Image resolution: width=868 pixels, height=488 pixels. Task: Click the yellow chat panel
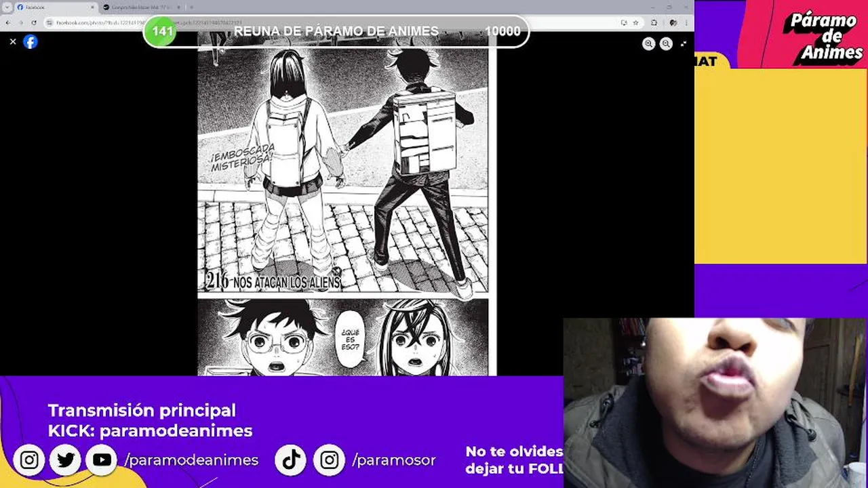point(781,166)
